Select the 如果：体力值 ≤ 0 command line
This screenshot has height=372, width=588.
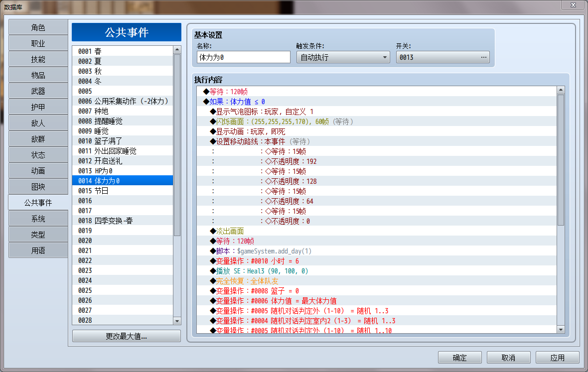pos(377,102)
